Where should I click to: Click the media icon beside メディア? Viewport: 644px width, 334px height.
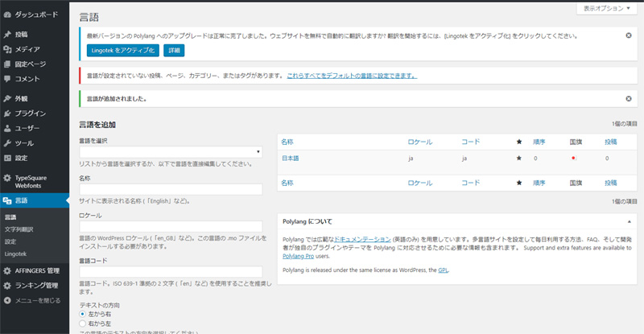7,49
